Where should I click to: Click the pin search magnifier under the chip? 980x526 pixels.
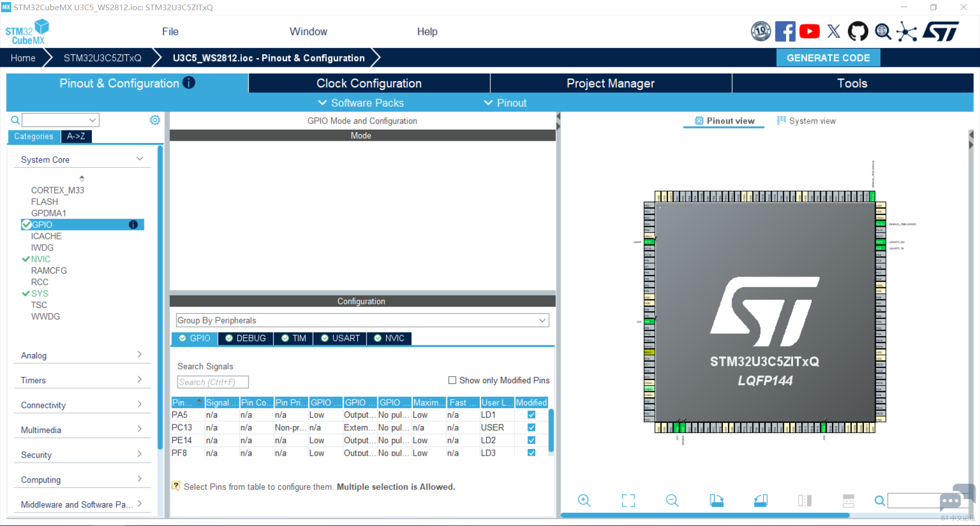pos(879,500)
